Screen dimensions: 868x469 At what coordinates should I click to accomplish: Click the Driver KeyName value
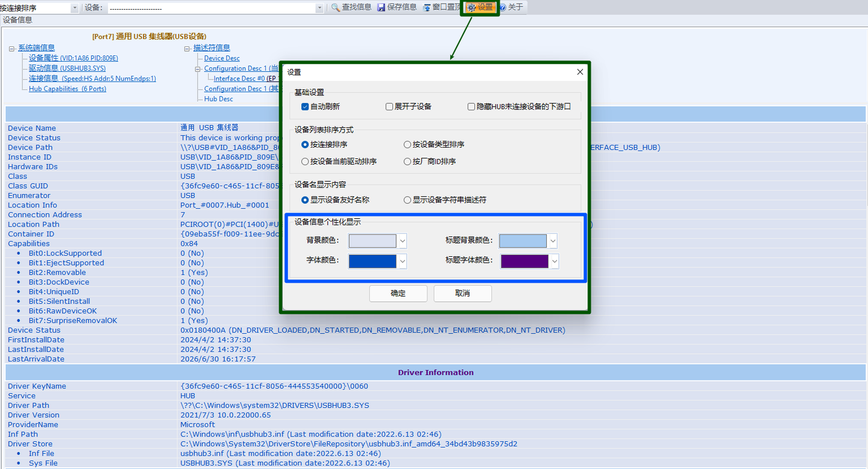pos(274,386)
